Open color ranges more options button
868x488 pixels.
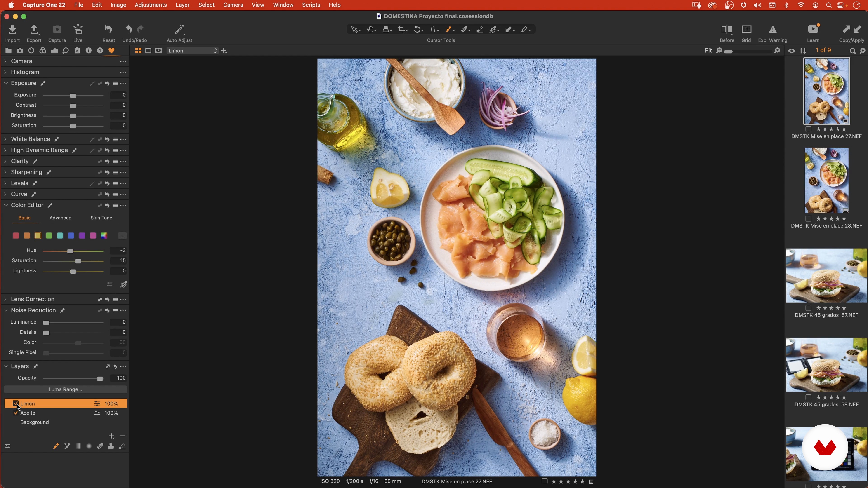(x=122, y=236)
